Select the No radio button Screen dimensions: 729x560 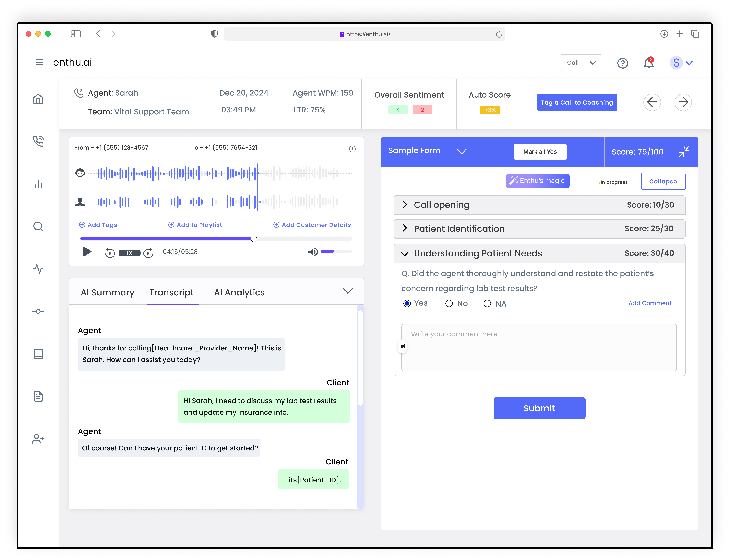click(x=449, y=303)
